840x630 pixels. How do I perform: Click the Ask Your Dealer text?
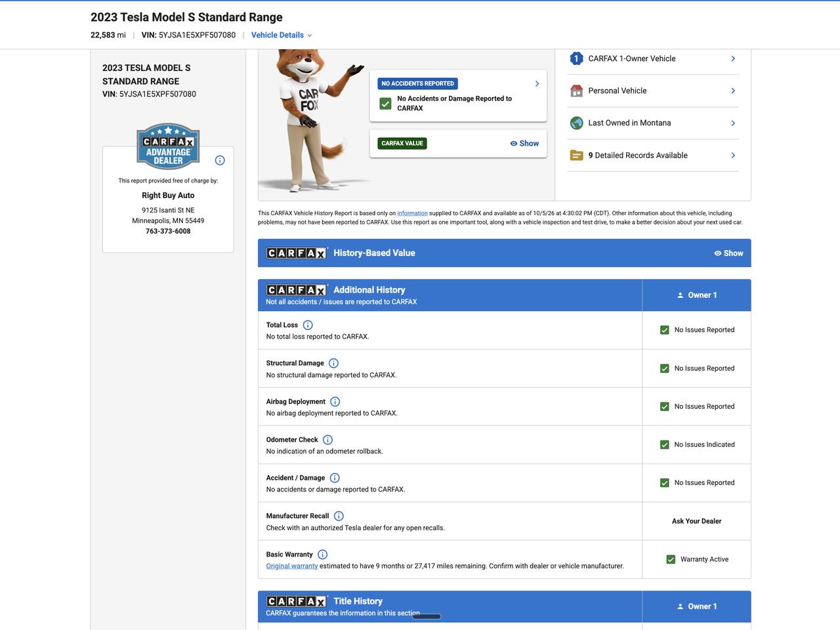pyautogui.click(x=696, y=521)
